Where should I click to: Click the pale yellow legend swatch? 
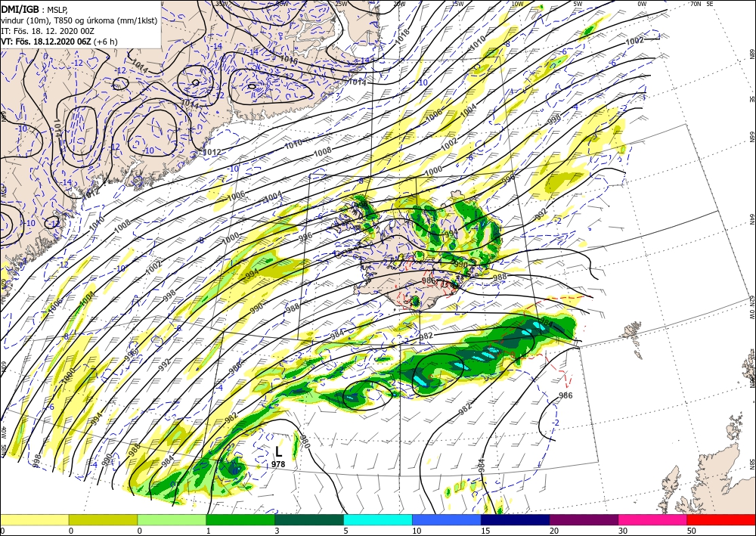pyautogui.click(x=34, y=519)
